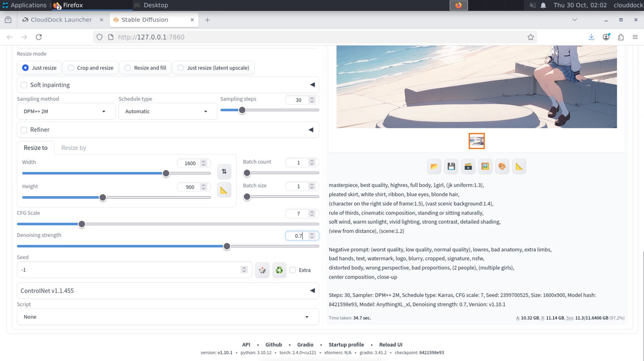Open the Startup profile link

346,345
